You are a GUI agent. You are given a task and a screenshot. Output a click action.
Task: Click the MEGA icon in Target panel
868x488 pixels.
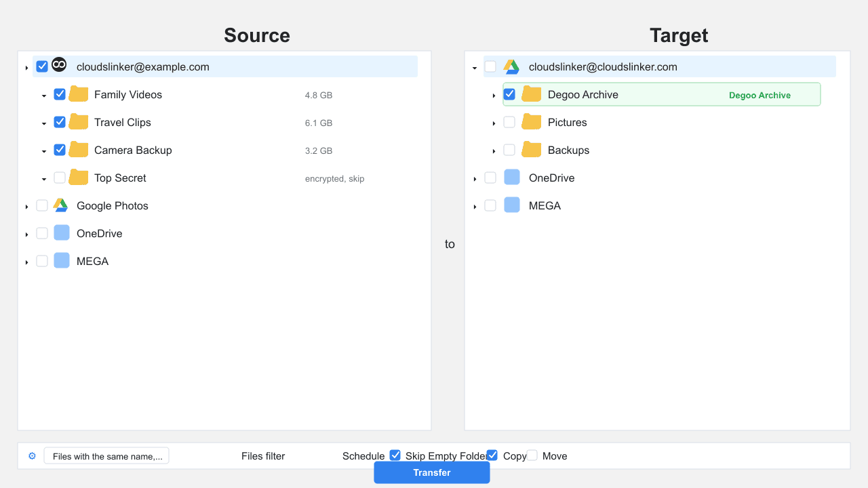(512, 205)
